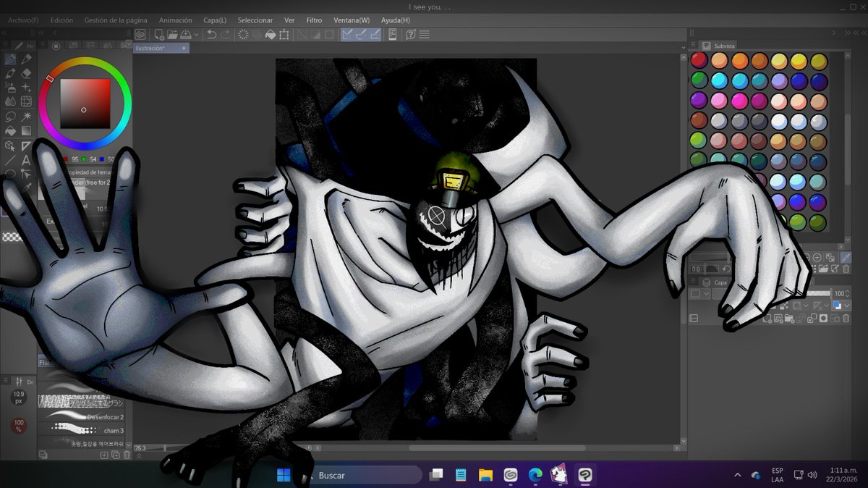Click the Fill bucket icon in command bar
This screenshot has height=488, width=868.
[271, 34]
